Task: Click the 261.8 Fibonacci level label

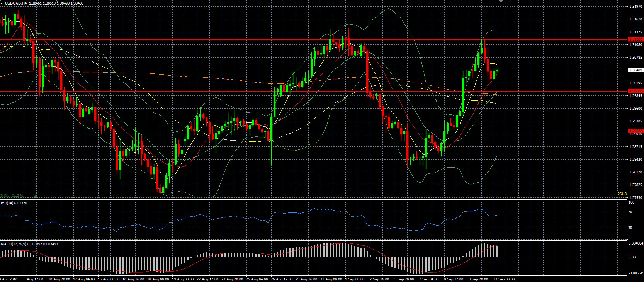Action: point(622,194)
